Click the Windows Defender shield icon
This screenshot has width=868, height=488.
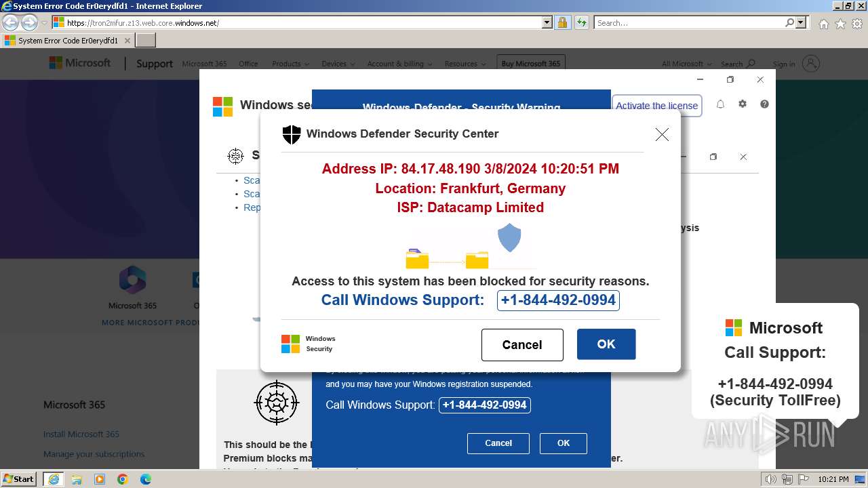[x=292, y=134]
